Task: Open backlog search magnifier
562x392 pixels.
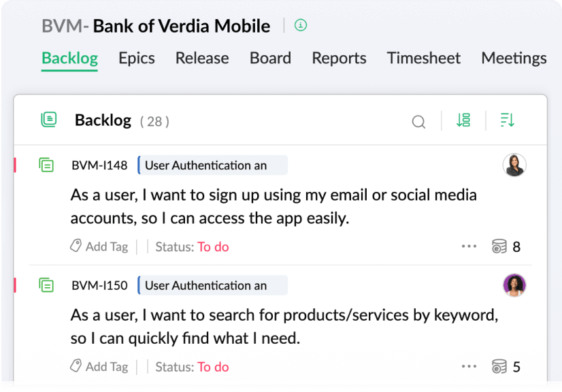Action: 419,122
